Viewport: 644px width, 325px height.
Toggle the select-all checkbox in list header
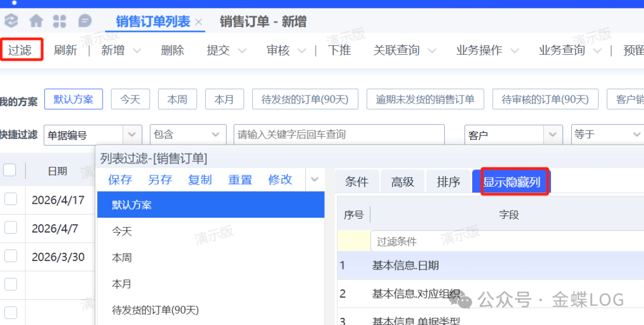tap(10, 171)
